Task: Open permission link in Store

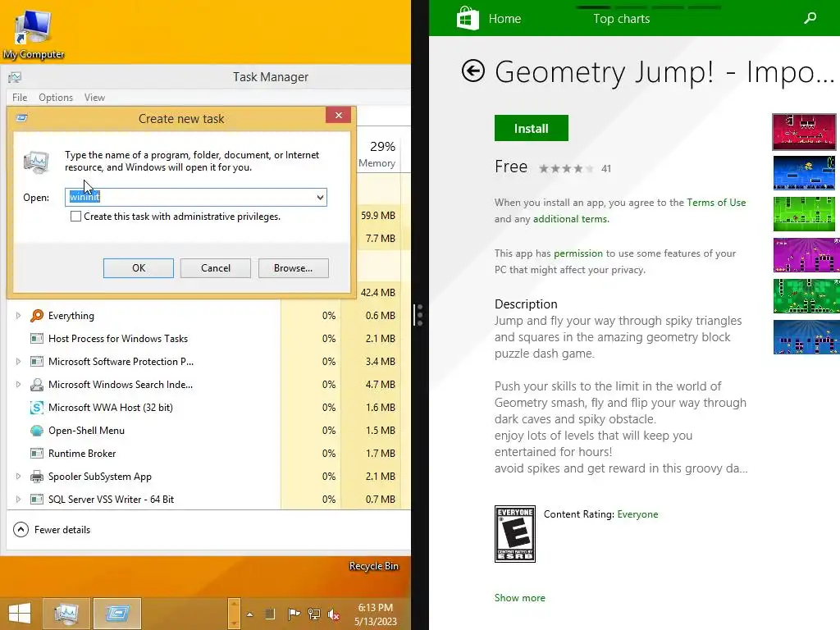Action: click(578, 253)
